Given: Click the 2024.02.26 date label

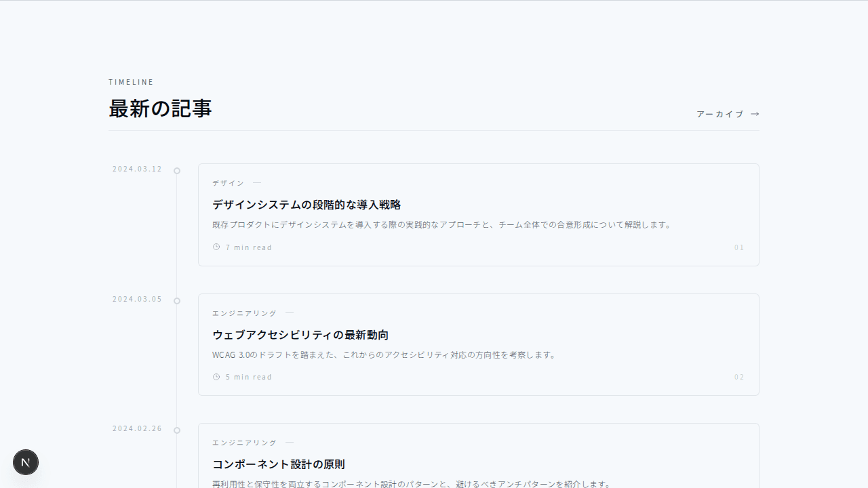Looking at the screenshot, I should (137, 428).
